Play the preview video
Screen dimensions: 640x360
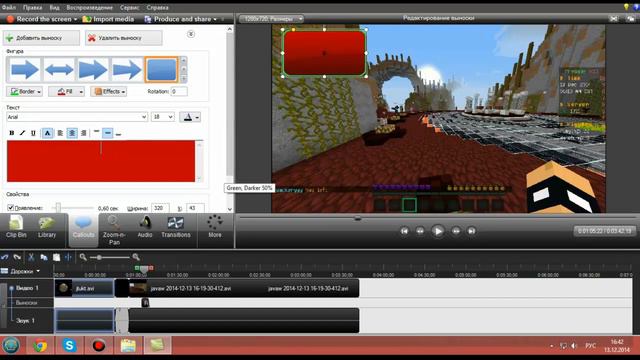pos(438,231)
